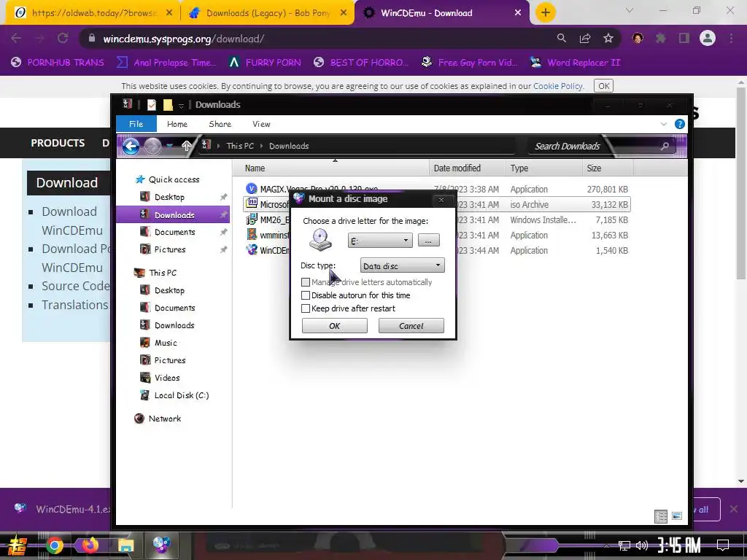Open Chrome three-dot menu
747x560 pixels.
[731, 38]
